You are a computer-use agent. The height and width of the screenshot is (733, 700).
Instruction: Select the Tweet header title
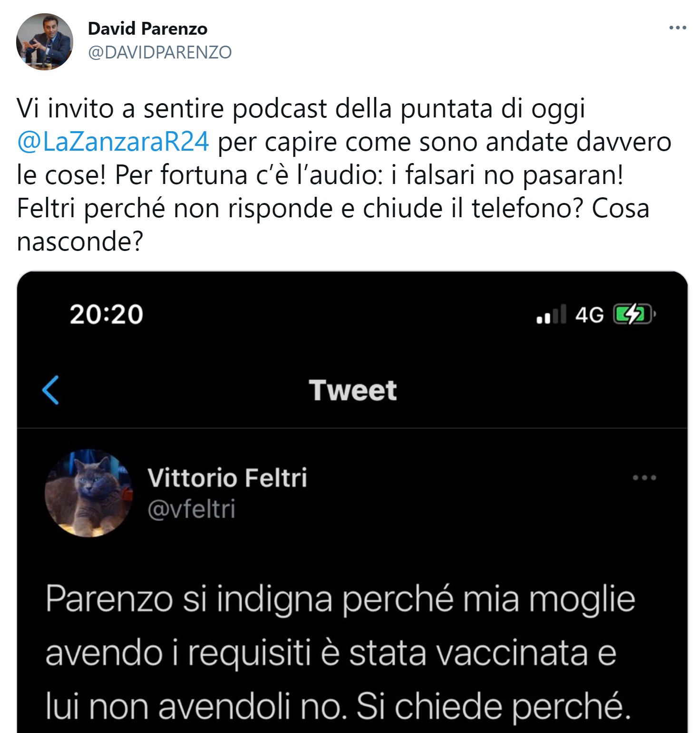coord(352,390)
